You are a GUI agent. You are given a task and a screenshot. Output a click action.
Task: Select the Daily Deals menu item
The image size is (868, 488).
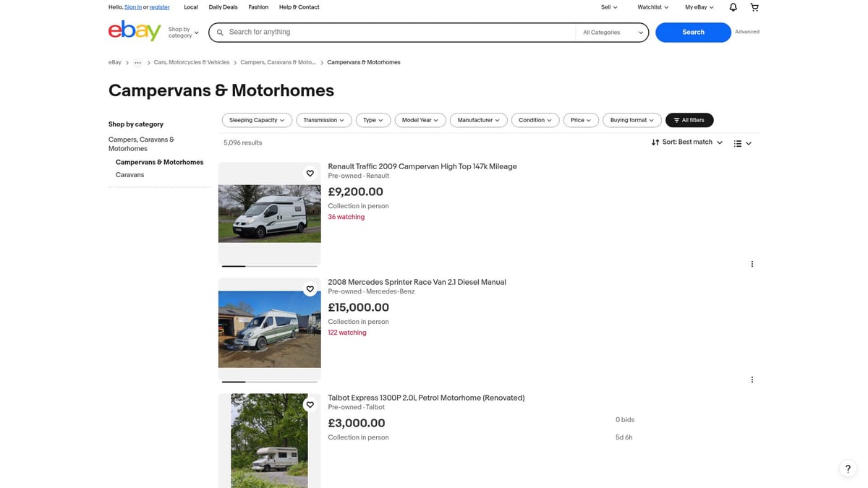point(222,7)
